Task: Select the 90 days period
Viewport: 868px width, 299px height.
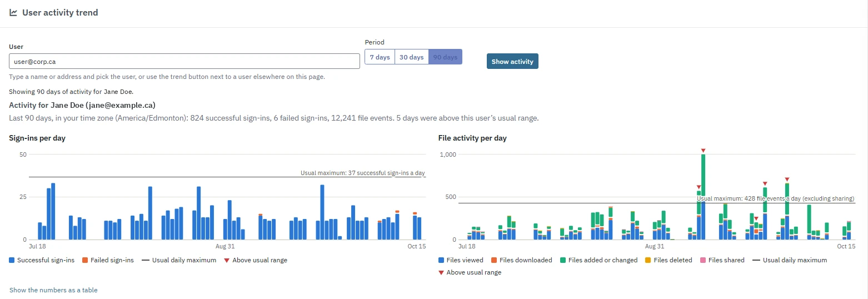Action: coord(445,57)
